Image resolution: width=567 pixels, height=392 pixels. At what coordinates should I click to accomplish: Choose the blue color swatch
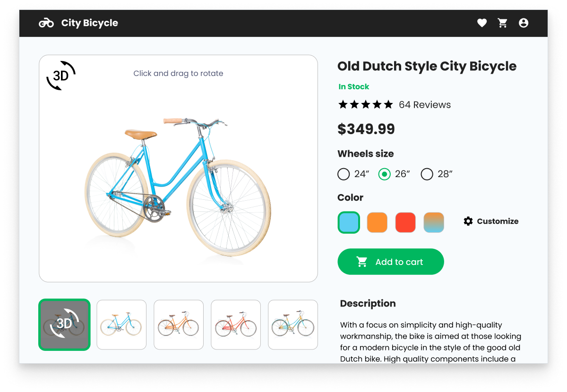[x=349, y=222]
